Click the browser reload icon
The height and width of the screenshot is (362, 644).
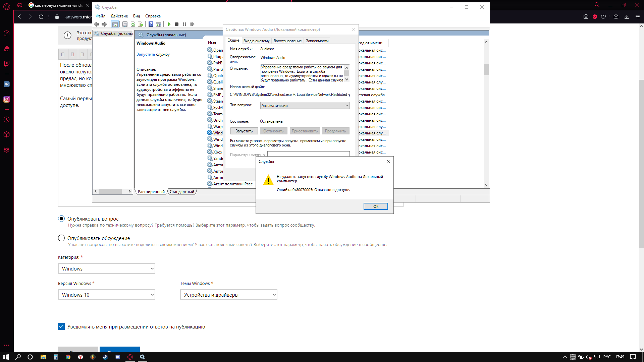point(41,17)
